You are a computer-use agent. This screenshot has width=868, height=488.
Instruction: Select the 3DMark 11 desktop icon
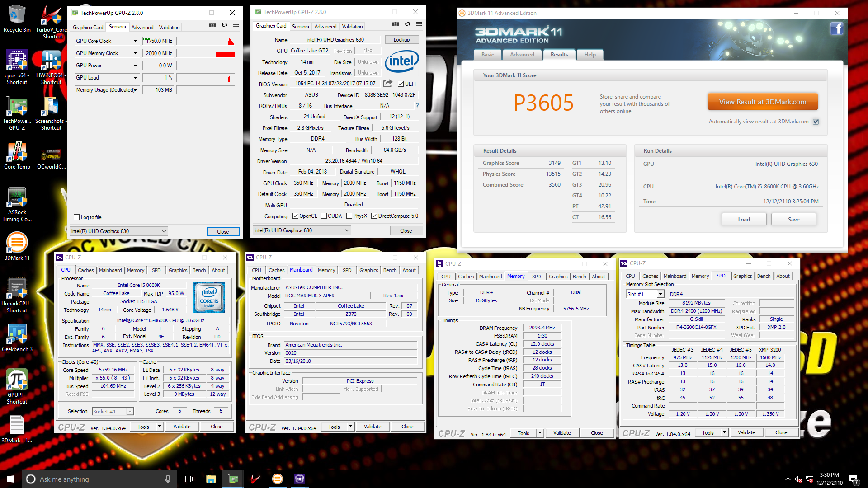click(17, 246)
